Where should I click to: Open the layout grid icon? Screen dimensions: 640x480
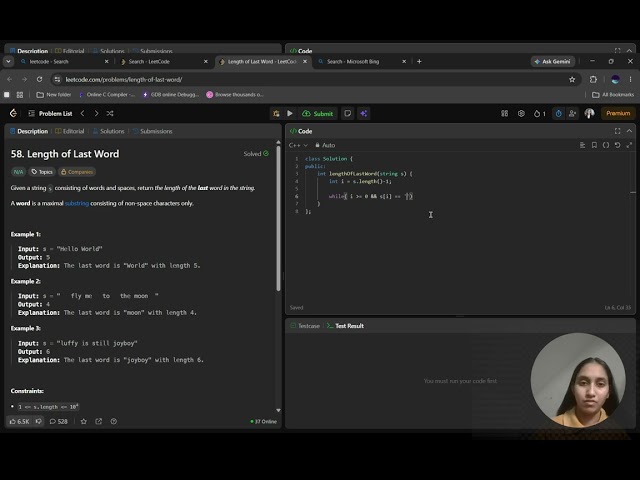tap(504, 113)
